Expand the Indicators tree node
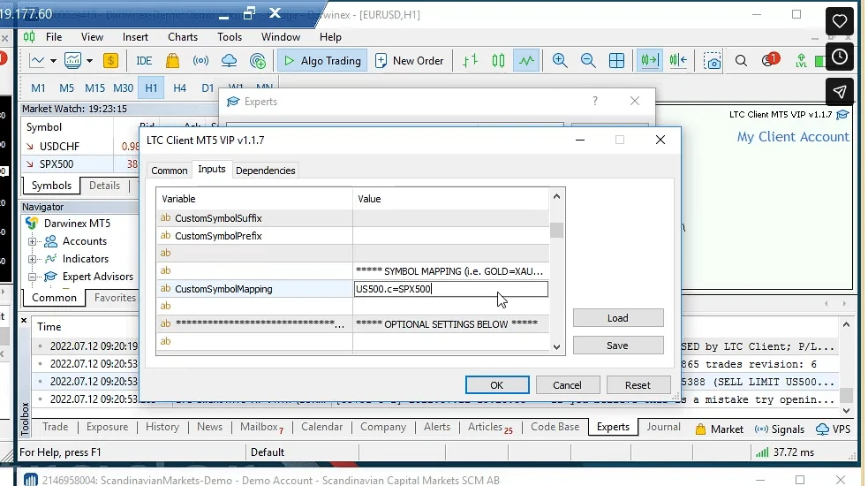 pyautogui.click(x=32, y=259)
